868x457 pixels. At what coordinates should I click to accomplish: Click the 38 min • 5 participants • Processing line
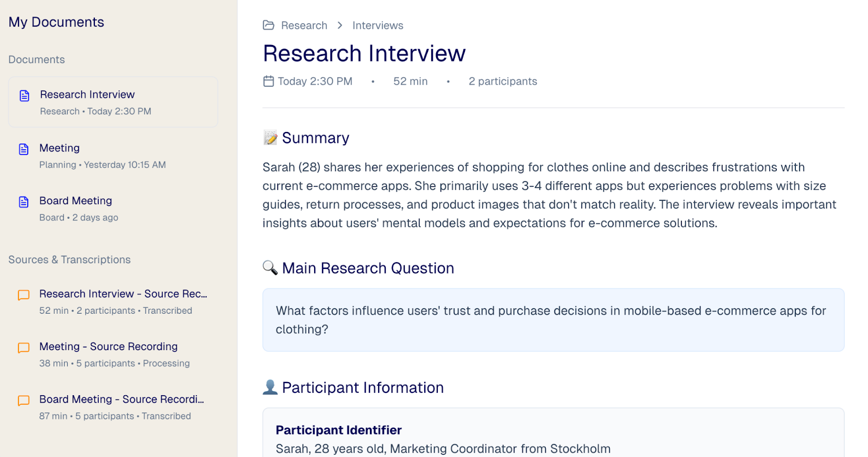pyautogui.click(x=114, y=364)
